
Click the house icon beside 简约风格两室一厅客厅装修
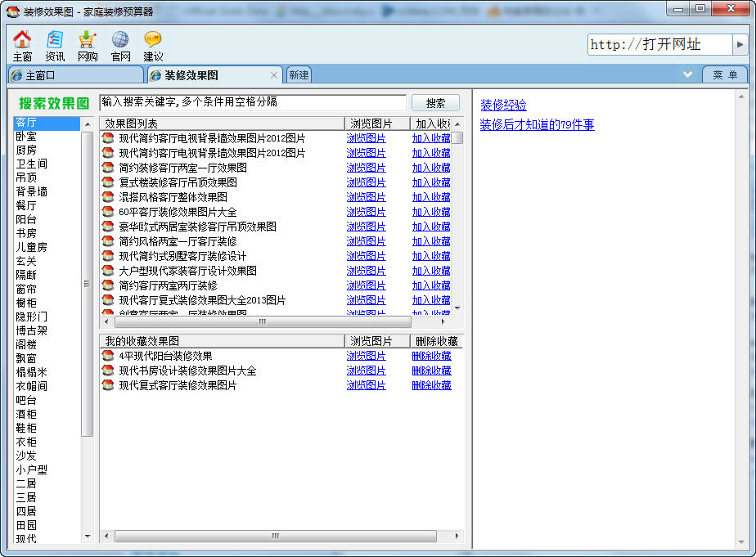pyautogui.click(x=108, y=241)
